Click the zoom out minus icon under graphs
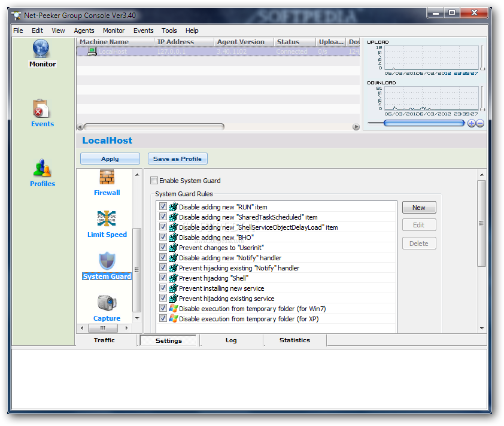The width and height of the screenshot is (504, 426). (480, 123)
